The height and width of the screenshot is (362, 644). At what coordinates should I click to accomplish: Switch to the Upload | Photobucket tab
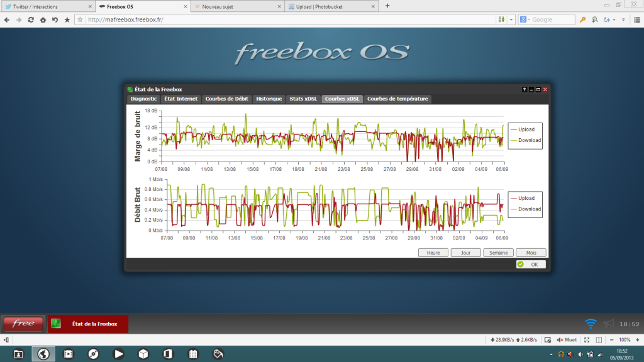[x=332, y=6]
